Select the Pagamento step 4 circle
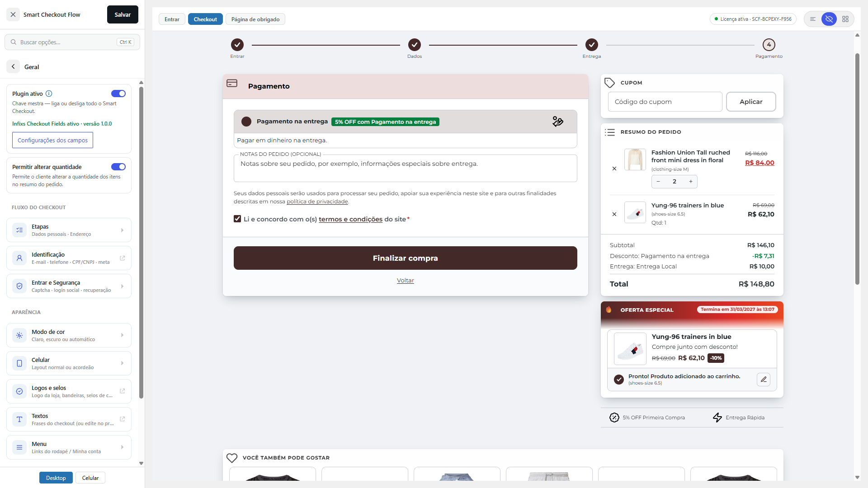868x488 pixels. (x=769, y=45)
